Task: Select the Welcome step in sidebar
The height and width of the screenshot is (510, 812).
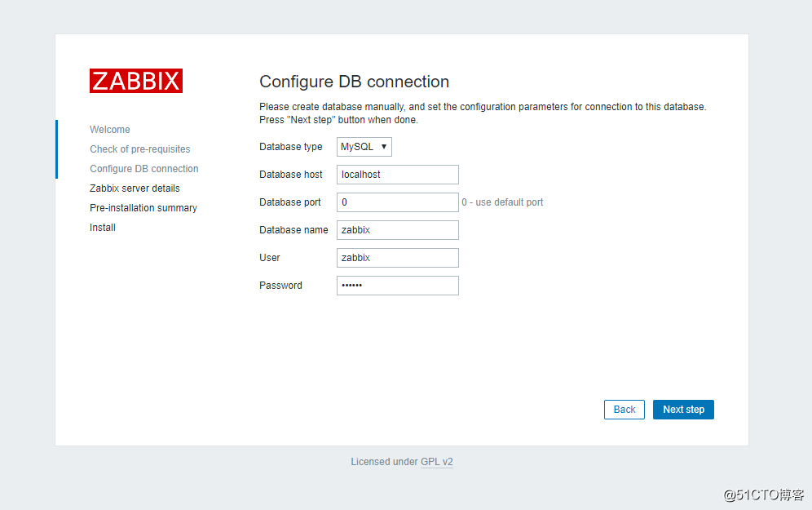Action: coord(109,129)
